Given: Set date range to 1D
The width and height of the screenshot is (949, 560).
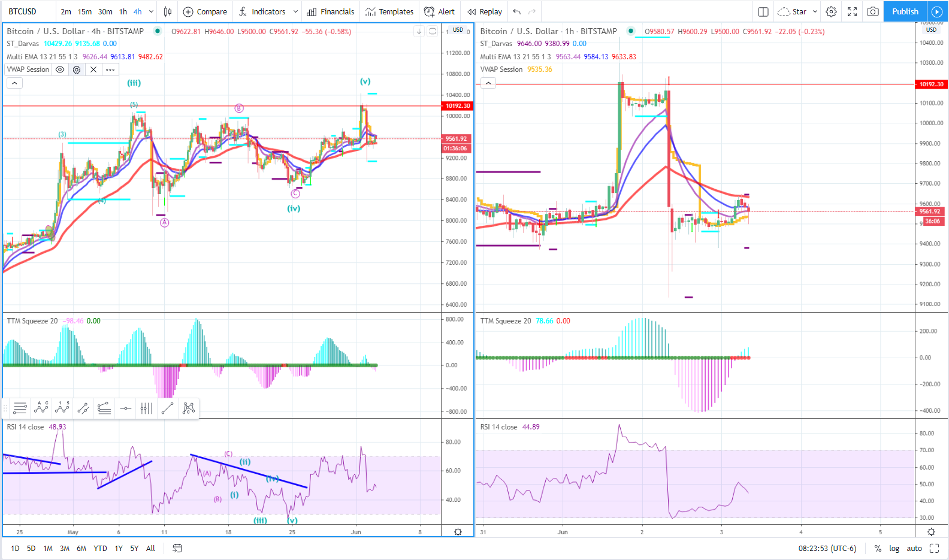Looking at the screenshot, I should point(15,548).
